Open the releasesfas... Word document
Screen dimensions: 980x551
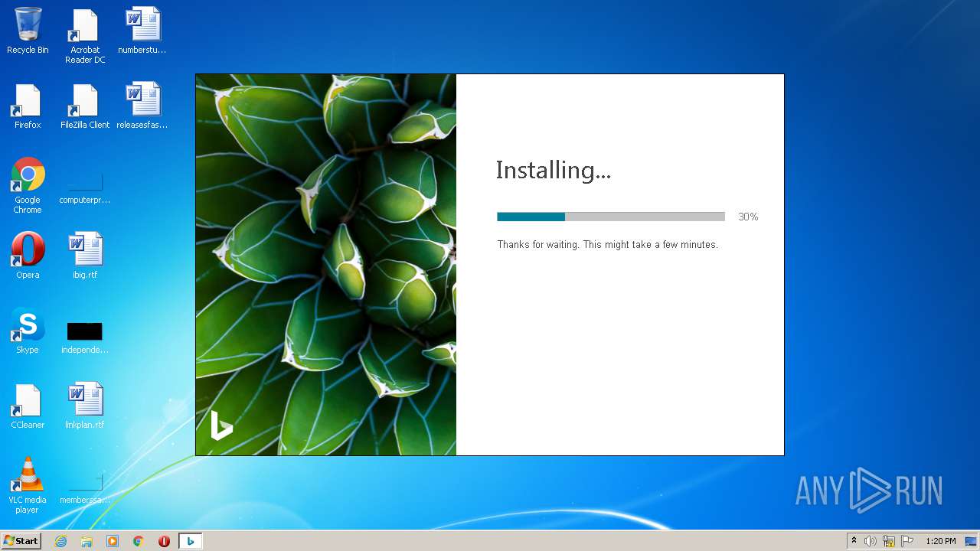142,106
